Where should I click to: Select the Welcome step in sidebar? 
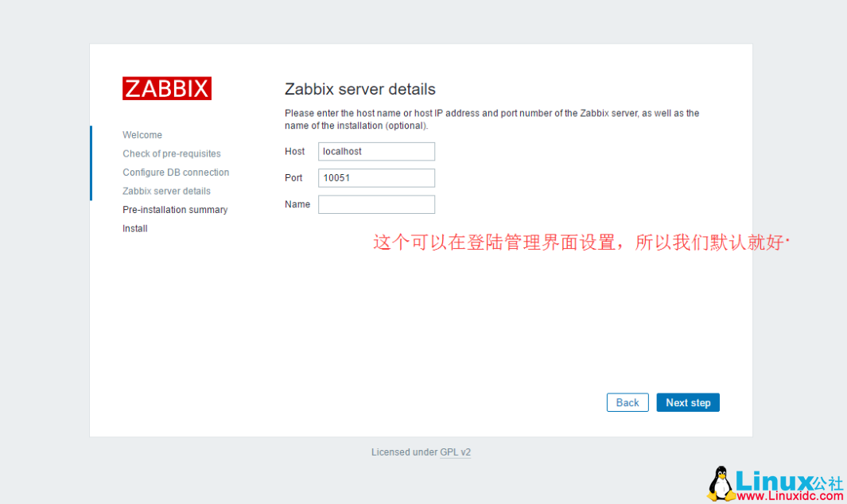click(142, 135)
